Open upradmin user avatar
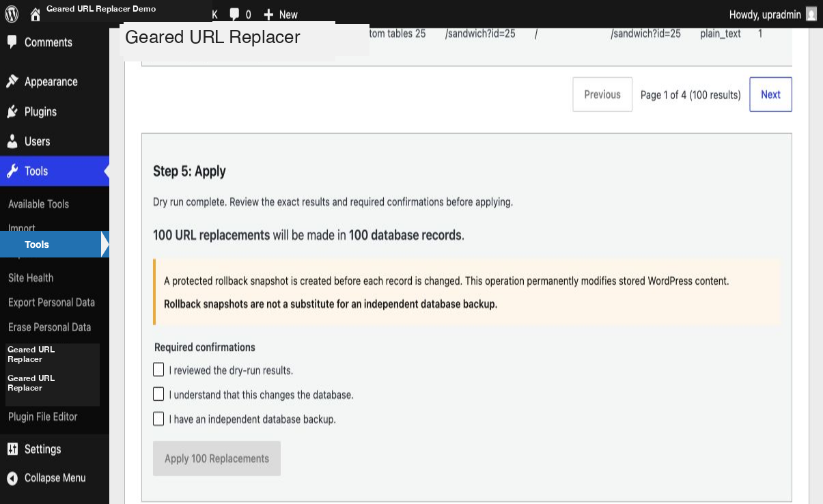This screenshot has height=504, width=823. [x=811, y=14]
